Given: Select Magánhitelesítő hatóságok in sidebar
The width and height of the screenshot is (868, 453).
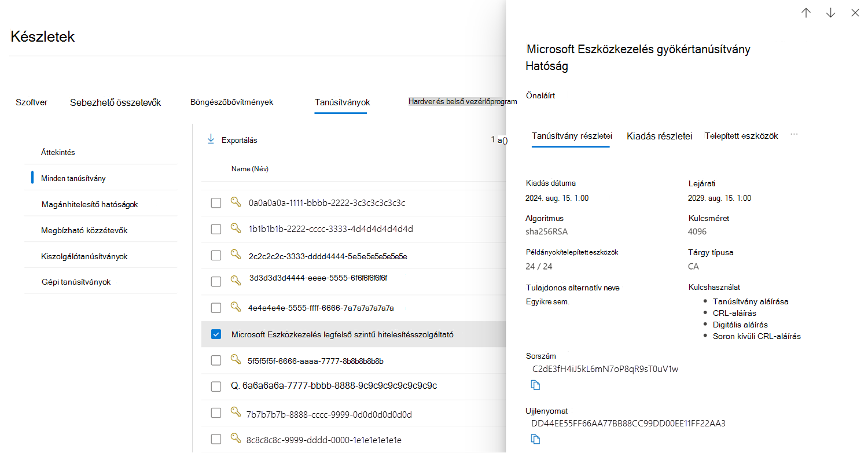Looking at the screenshot, I should (x=90, y=204).
